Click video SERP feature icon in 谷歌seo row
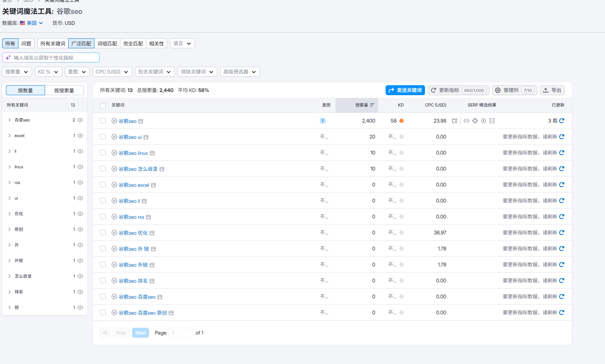Screen dimensions: 605x364 tap(484, 121)
